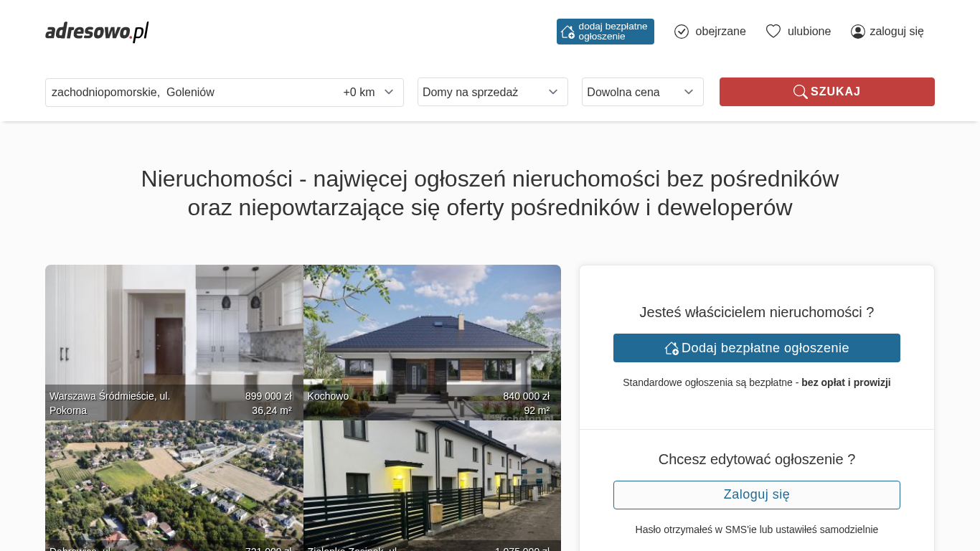Open the aerial view plot listing
This screenshot has height=551, width=980.
[x=174, y=481]
